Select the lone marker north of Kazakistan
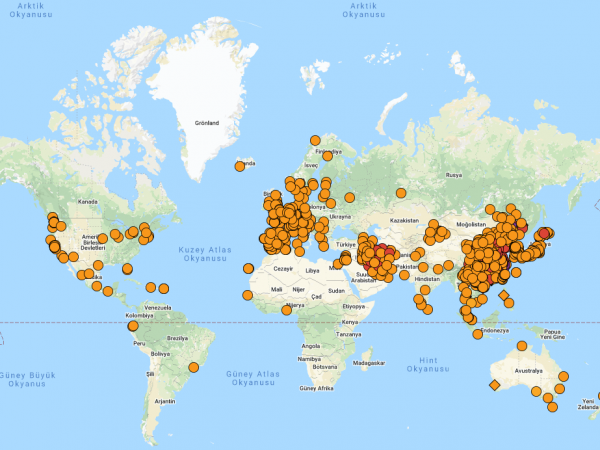The width and height of the screenshot is (600, 450). tap(401, 193)
